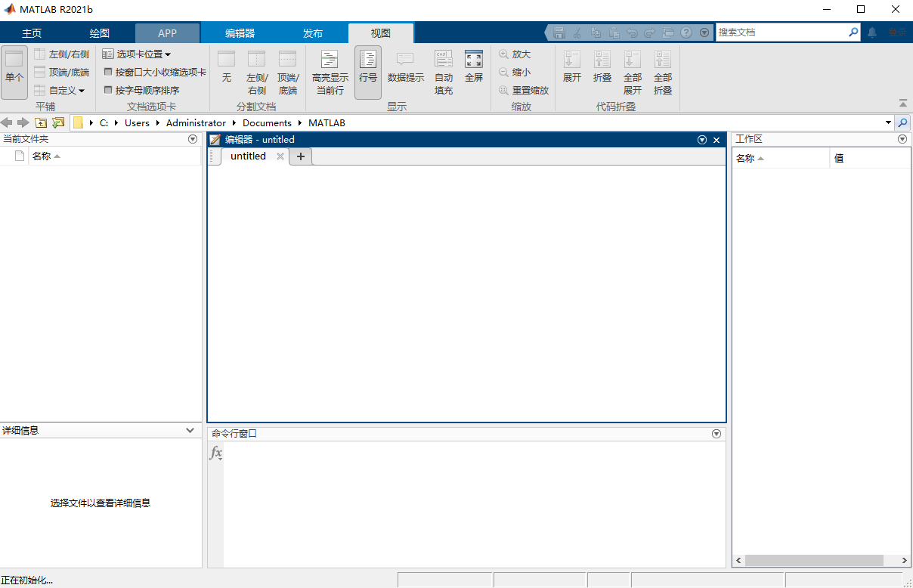The width and height of the screenshot is (913, 588).
Task: Navigate back in folder history
Action: click(7, 122)
